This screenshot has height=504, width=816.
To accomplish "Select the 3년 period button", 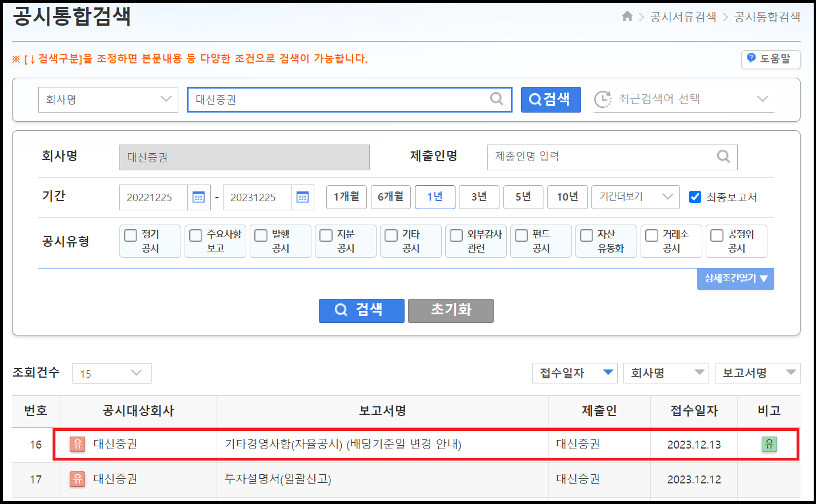I will [x=479, y=197].
